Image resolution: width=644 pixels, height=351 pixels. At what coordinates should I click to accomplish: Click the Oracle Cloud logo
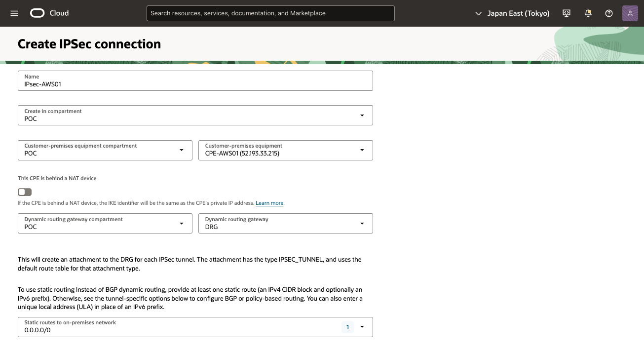click(49, 13)
